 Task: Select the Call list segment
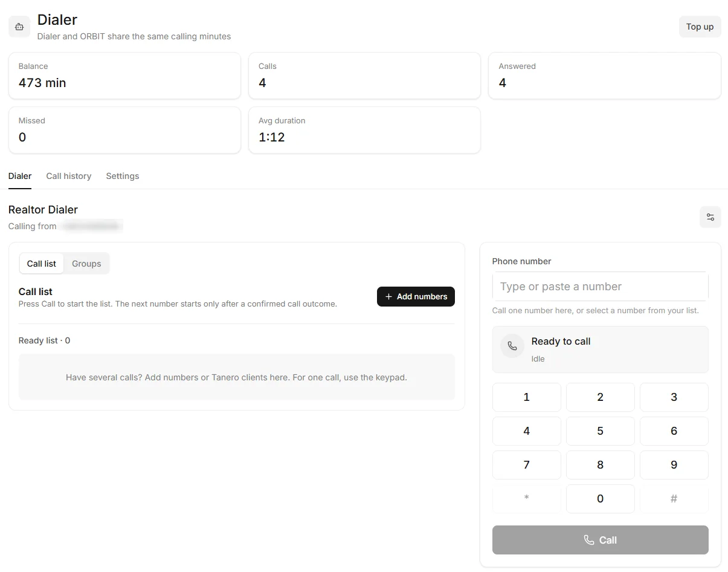(42, 264)
